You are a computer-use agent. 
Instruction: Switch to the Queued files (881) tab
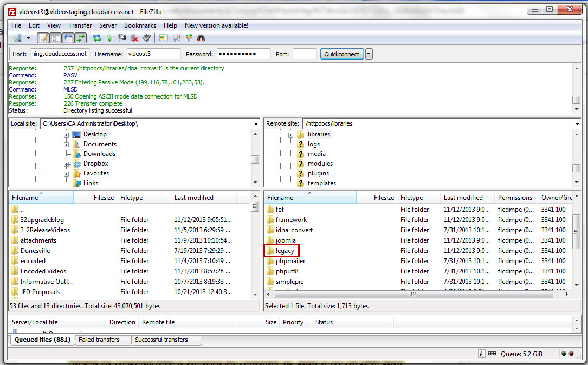click(x=42, y=340)
